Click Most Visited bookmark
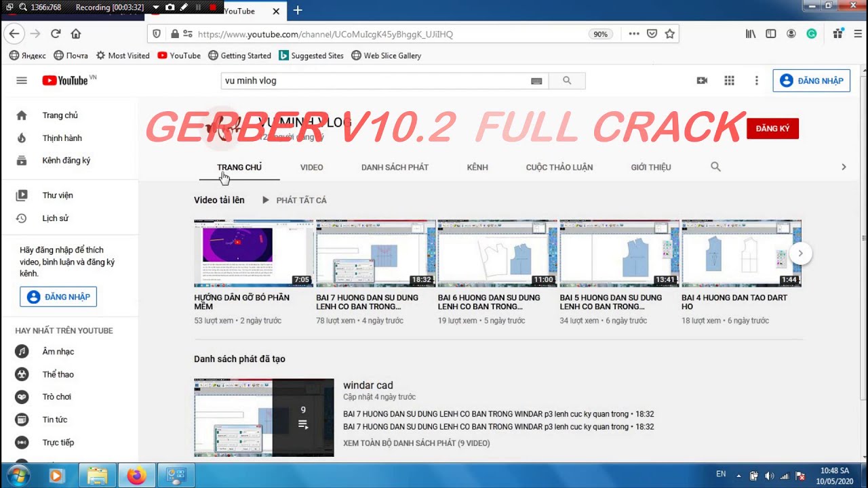 point(123,56)
